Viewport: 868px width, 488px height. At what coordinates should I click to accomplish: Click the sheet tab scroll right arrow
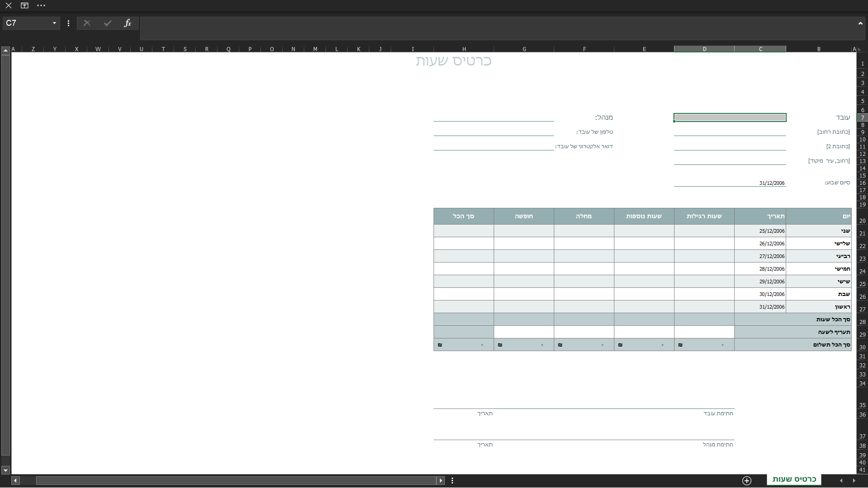tap(854, 481)
